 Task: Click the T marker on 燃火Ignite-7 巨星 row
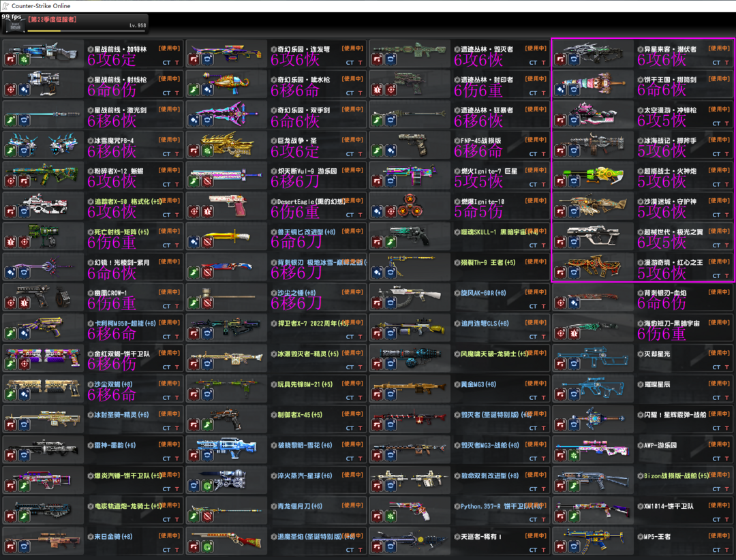pos(544,185)
